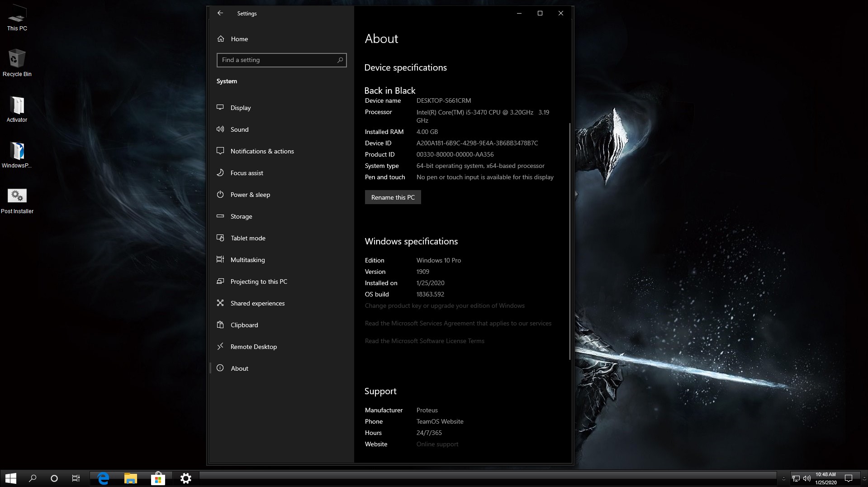Click the back arrow in Settings
868x487 pixels.
point(220,13)
